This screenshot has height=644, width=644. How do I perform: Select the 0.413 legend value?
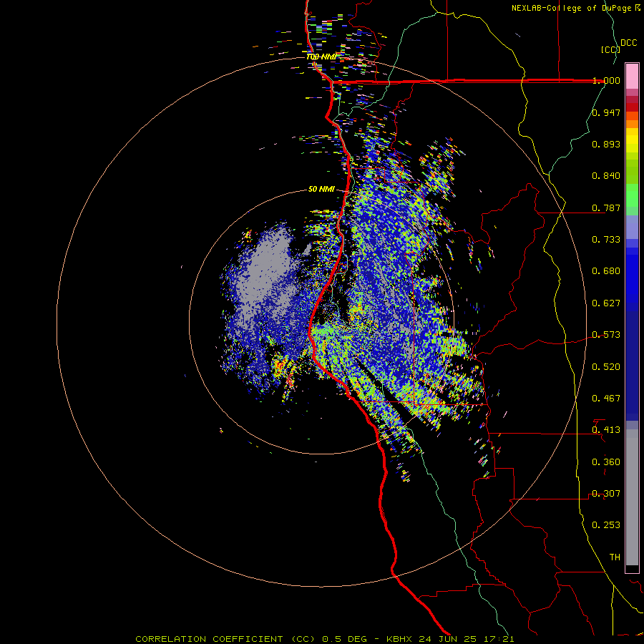[x=606, y=430]
